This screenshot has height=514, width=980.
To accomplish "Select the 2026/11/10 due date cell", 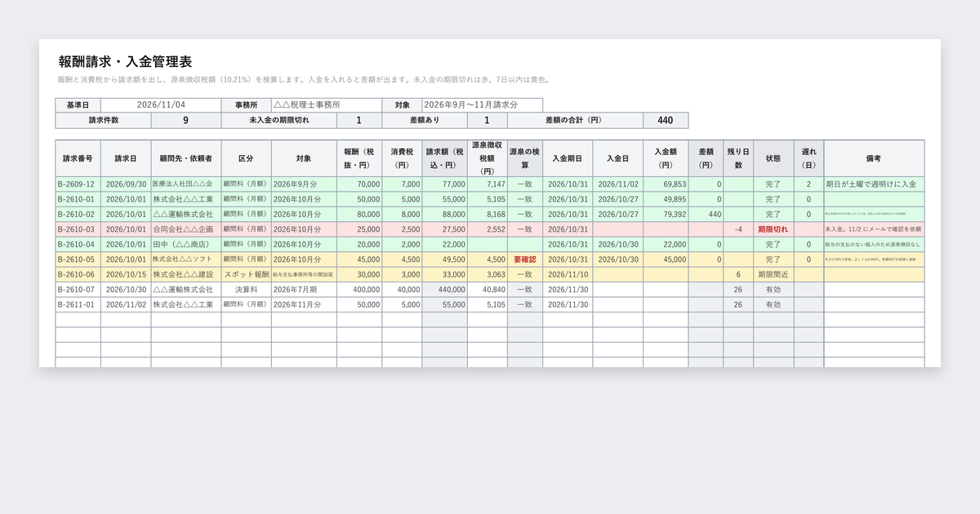I will click(x=568, y=274).
